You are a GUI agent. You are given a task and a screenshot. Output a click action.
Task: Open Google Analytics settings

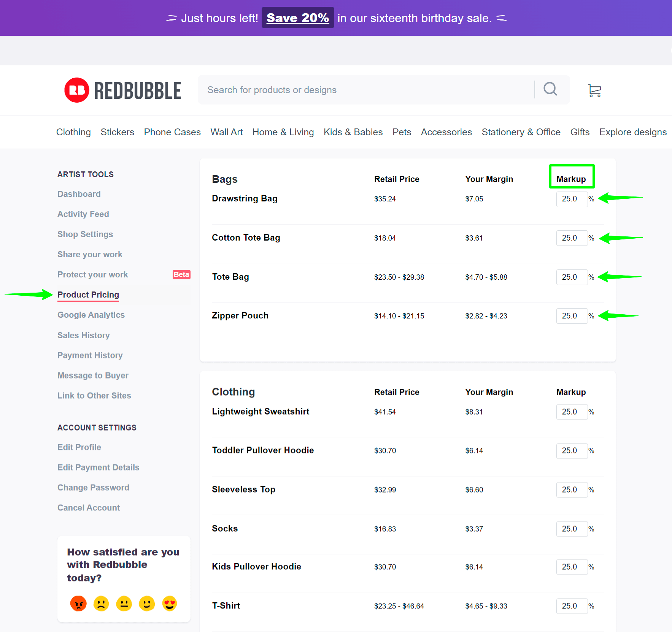pyautogui.click(x=91, y=315)
